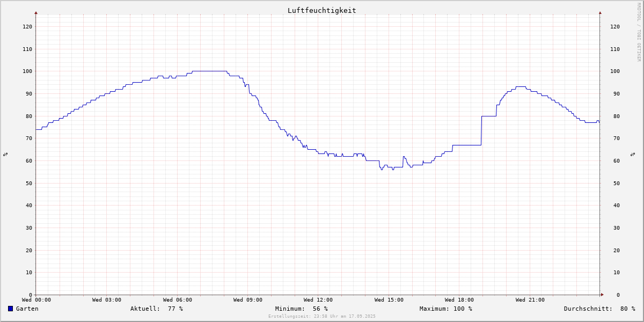Click the Wed 06:00 time axis label
The image size is (644, 322).
click(x=177, y=300)
